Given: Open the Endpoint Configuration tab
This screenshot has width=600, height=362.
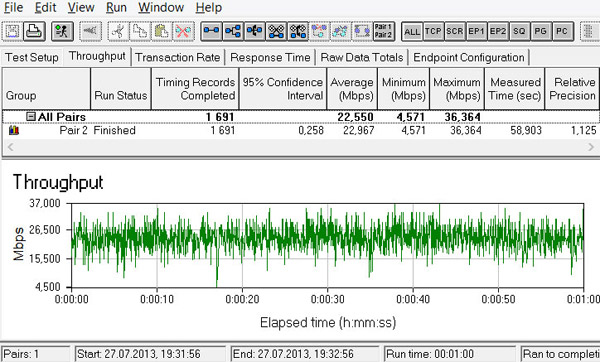Looking at the screenshot, I should (469, 57).
